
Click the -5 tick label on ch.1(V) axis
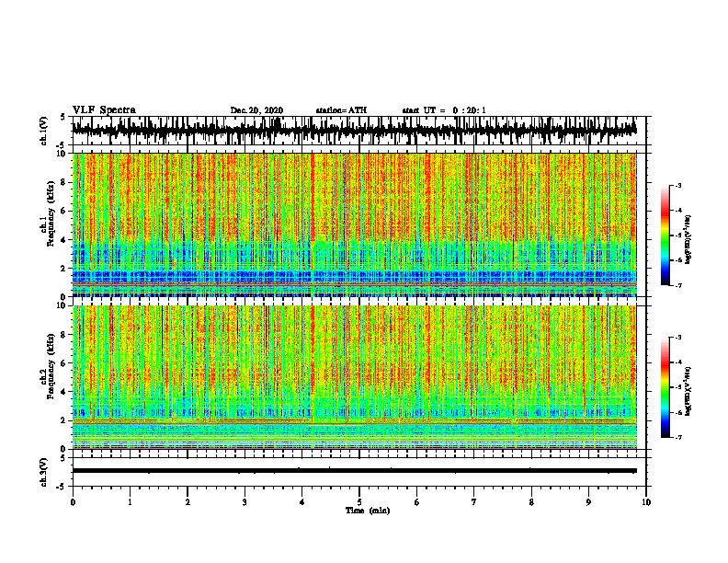click(62, 145)
